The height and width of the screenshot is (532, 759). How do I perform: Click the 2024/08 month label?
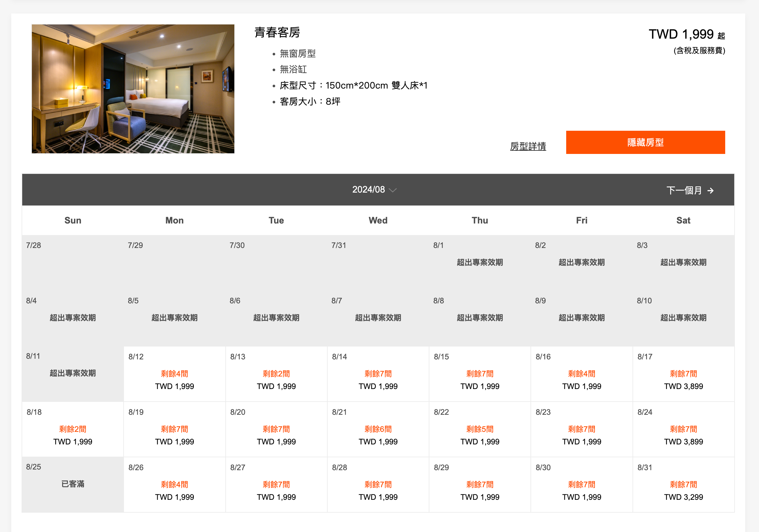coord(368,189)
